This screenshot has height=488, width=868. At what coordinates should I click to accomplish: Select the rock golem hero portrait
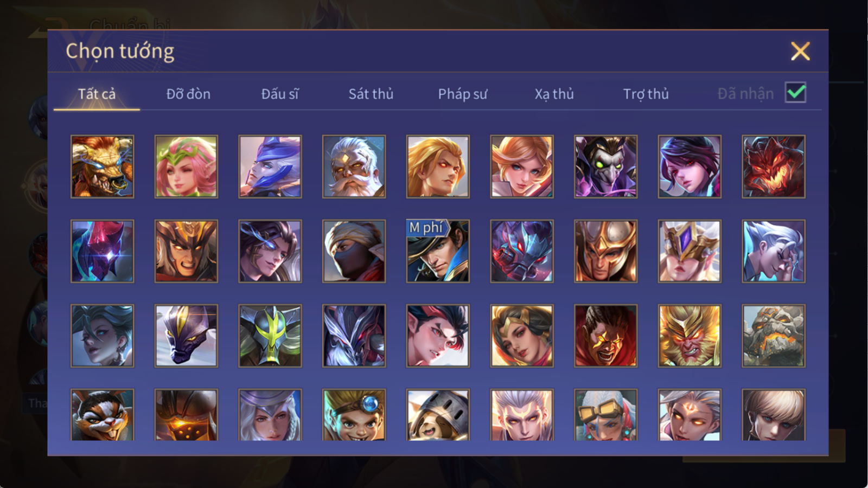pyautogui.click(x=774, y=336)
